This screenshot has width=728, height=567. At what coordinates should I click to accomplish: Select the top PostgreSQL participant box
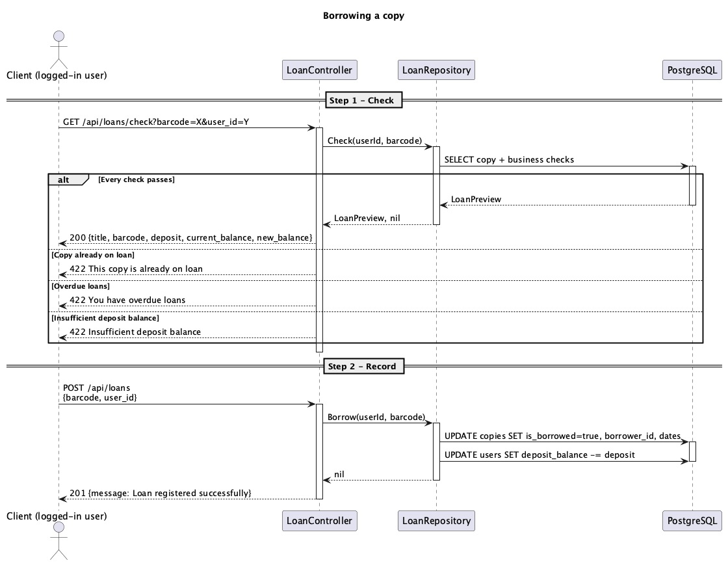(x=692, y=70)
